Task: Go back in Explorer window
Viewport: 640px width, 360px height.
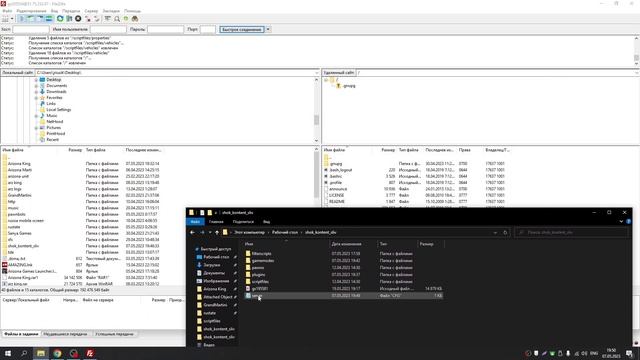Action: (x=192, y=233)
